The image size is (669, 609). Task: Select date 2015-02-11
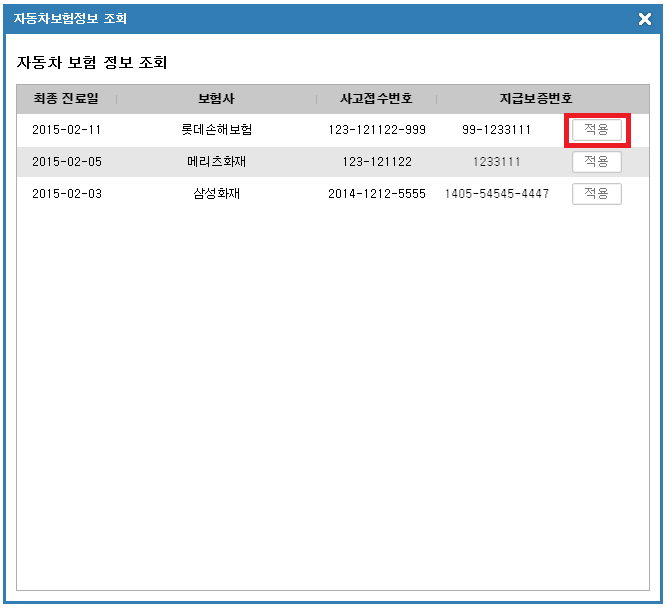(66, 130)
